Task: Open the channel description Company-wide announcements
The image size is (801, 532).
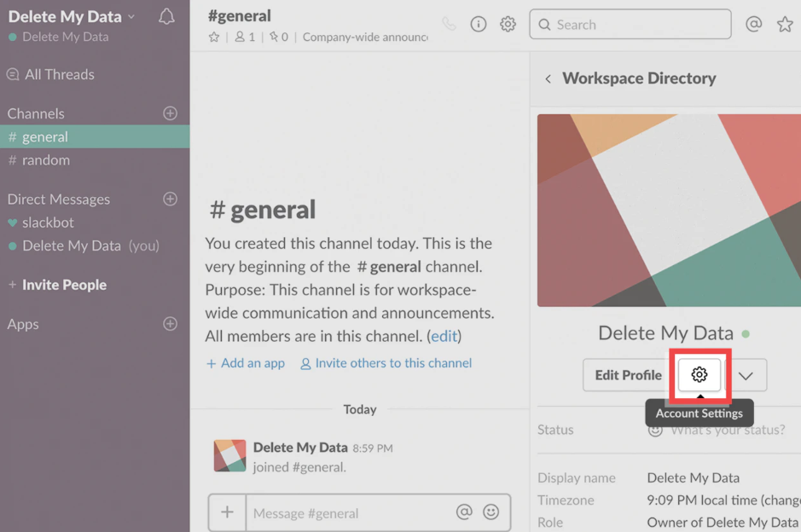Action: (x=365, y=37)
